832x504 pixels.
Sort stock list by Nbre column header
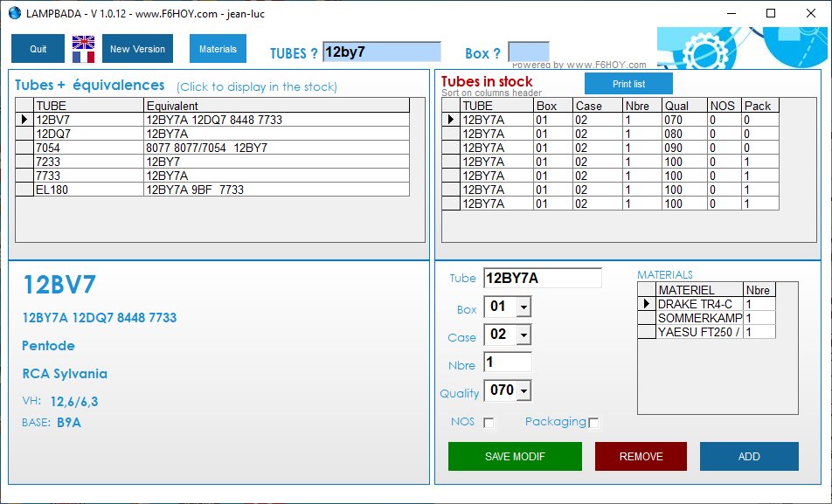[641, 106]
